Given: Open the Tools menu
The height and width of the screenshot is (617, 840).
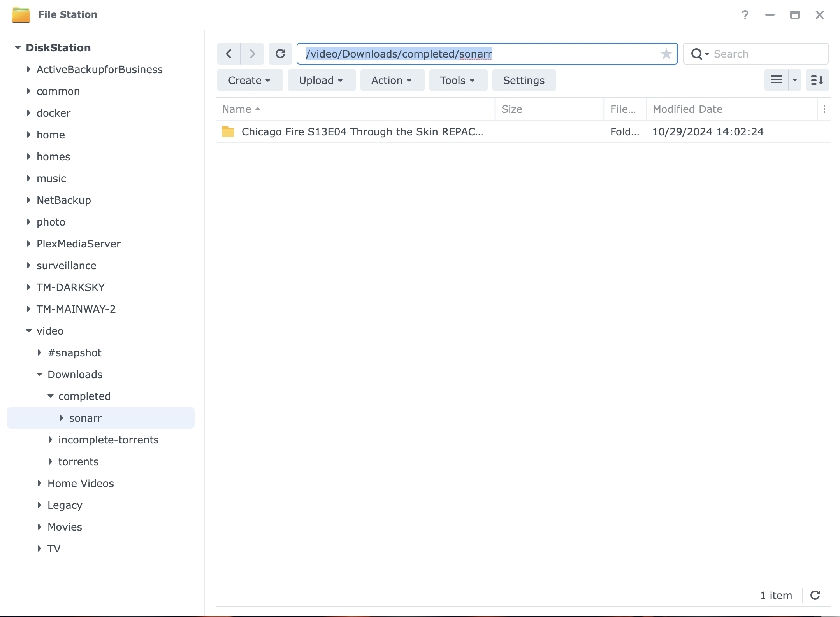Looking at the screenshot, I should tap(458, 80).
